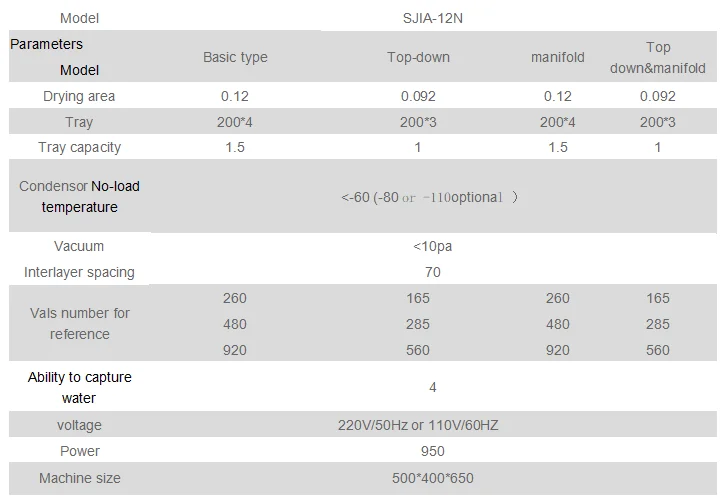Screen dimensions: 725x503
Task: Select the '950' power value
Action: [432, 451]
